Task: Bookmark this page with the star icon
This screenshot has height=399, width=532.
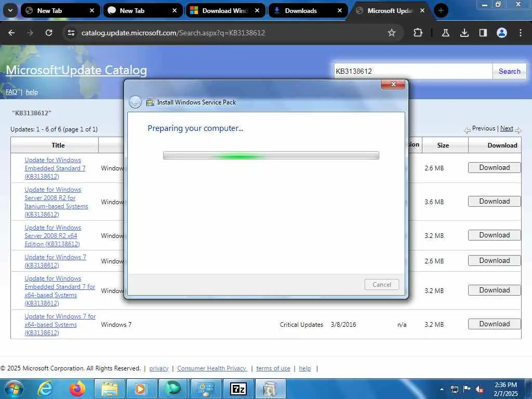Action: click(x=392, y=33)
